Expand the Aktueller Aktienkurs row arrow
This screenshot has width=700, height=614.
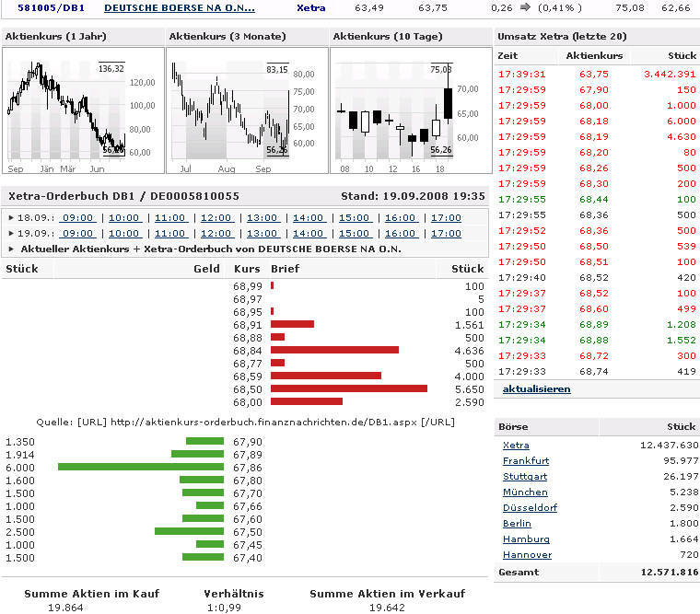[x=11, y=249]
